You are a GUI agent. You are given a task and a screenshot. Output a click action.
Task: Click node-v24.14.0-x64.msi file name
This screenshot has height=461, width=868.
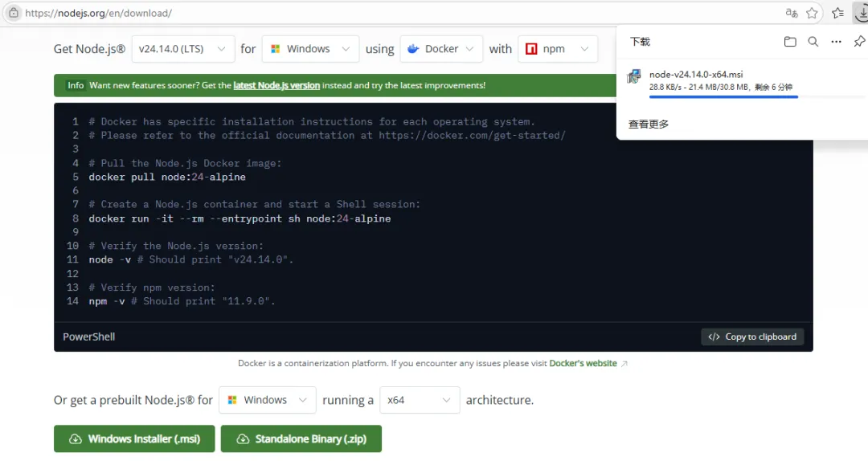[x=696, y=74]
